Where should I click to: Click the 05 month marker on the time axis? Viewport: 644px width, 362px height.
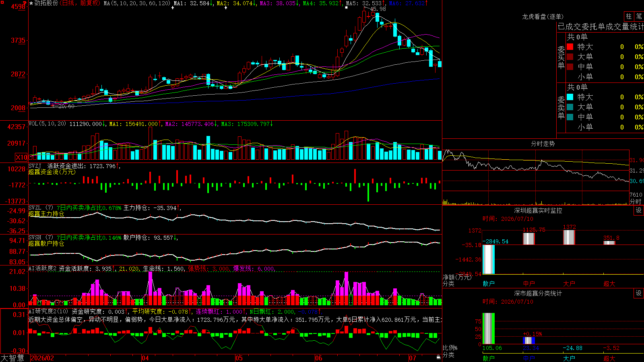[239, 358]
